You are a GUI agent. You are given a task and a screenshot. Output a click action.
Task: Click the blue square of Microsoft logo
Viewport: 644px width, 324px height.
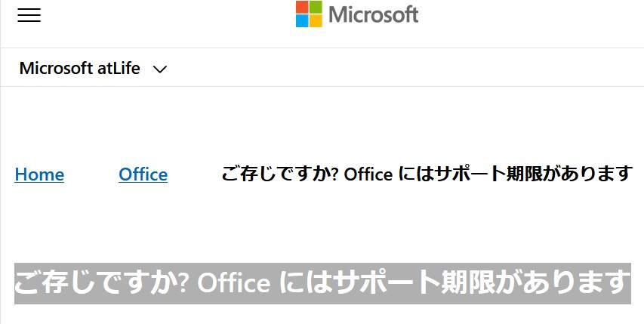pos(302,20)
